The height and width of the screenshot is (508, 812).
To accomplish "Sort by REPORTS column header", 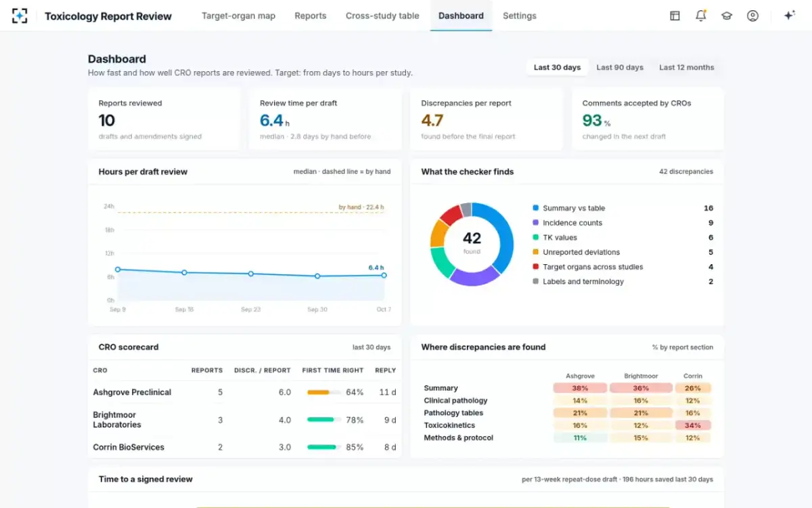I will [x=207, y=371].
